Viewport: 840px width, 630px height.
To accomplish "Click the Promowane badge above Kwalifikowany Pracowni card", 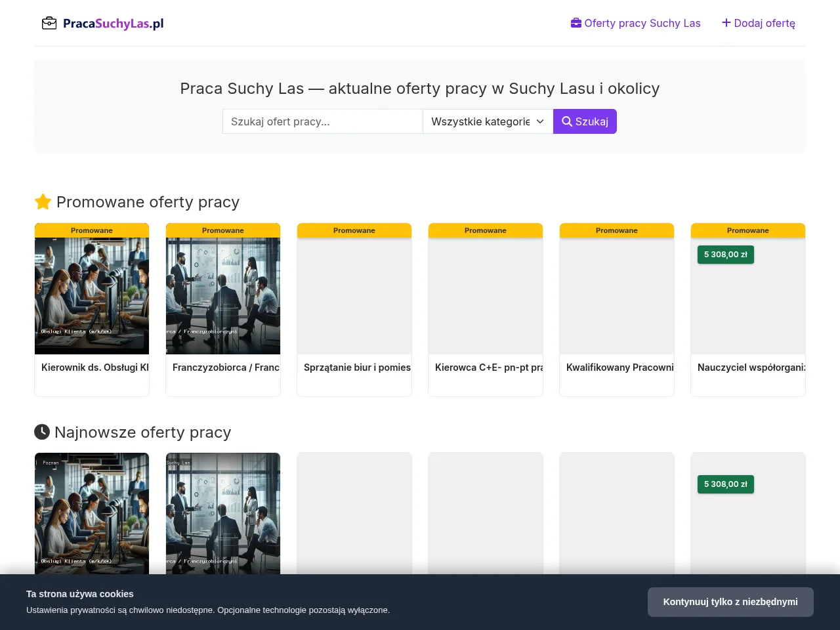I will [617, 230].
